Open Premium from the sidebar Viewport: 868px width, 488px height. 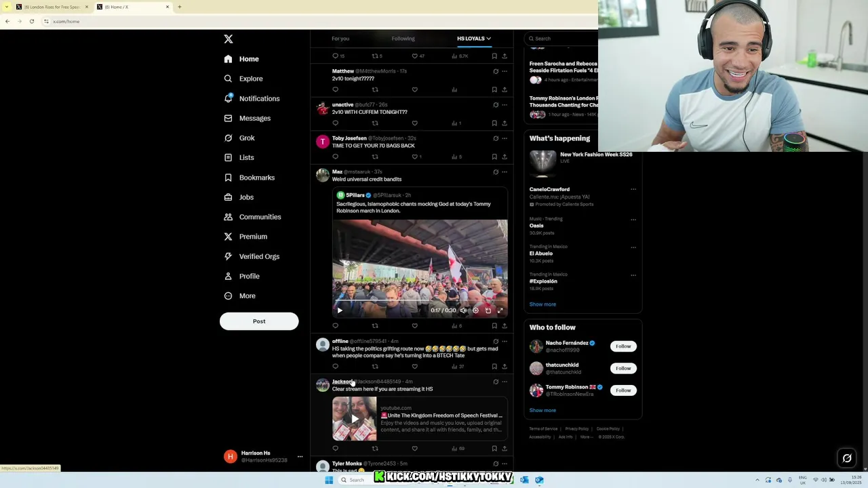tap(245, 237)
